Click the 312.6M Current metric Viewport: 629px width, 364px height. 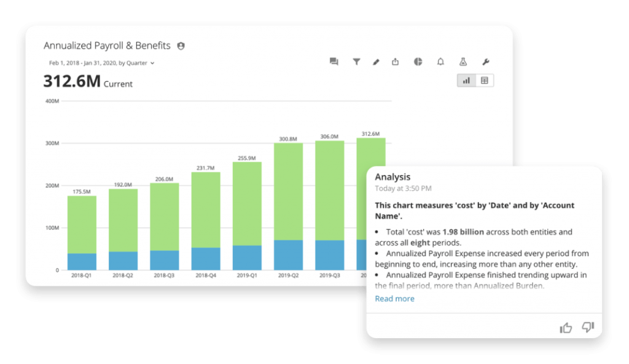88,80
